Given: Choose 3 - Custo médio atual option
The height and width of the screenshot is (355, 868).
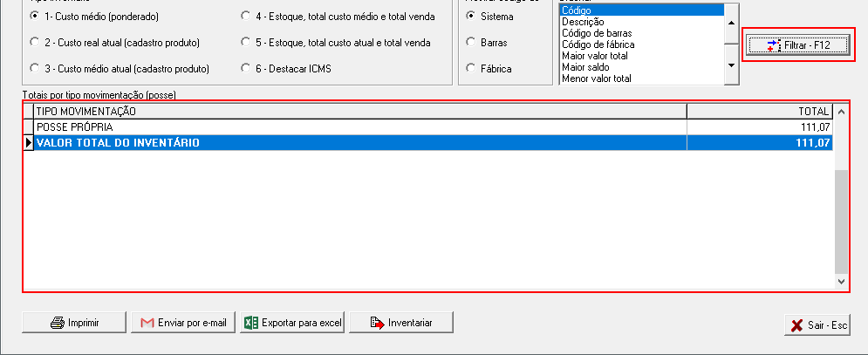Looking at the screenshot, I should (x=34, y=69).
